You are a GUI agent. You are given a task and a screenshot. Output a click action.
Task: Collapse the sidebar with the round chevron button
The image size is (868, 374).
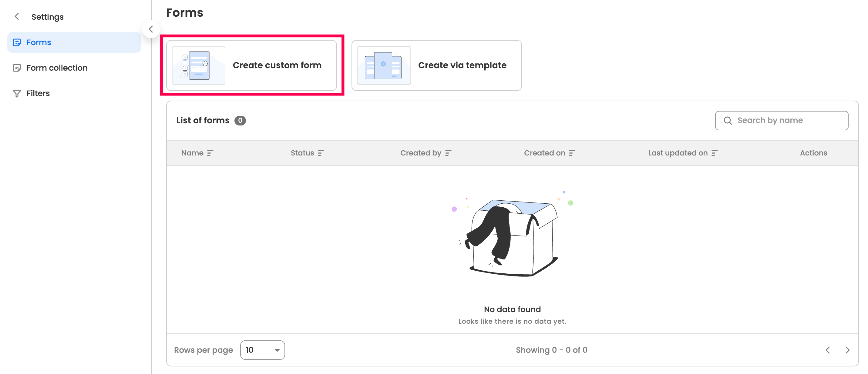[151, 29]
